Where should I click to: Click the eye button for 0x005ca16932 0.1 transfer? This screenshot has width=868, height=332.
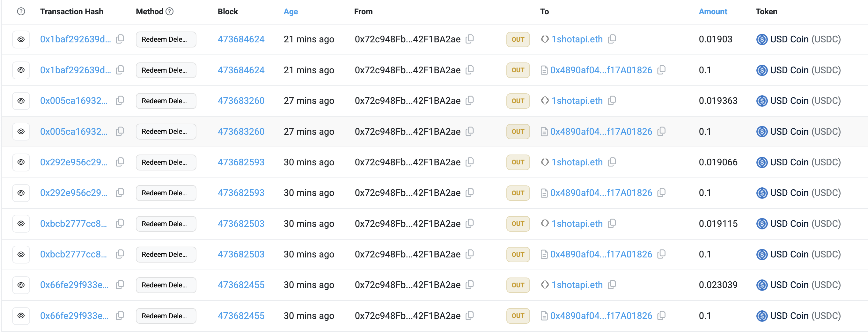click(21, 131)
